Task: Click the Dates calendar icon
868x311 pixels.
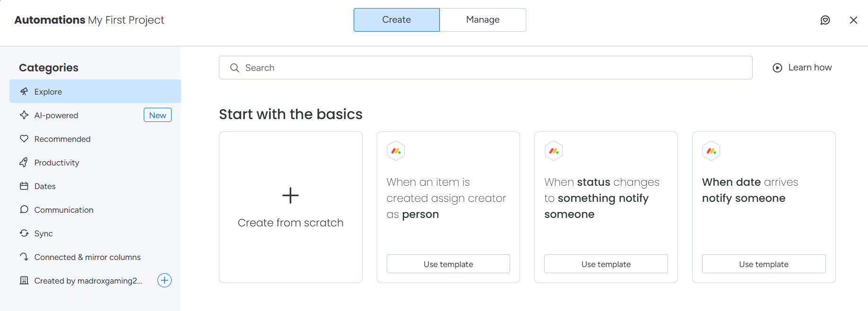Action: coord(24,186)
